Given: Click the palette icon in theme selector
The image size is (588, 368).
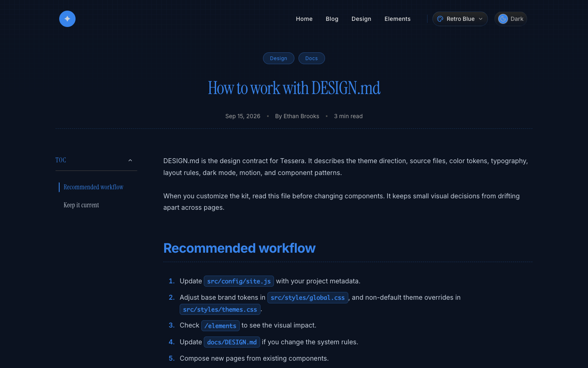Looking at the screenshot, I should coord(440,19).
